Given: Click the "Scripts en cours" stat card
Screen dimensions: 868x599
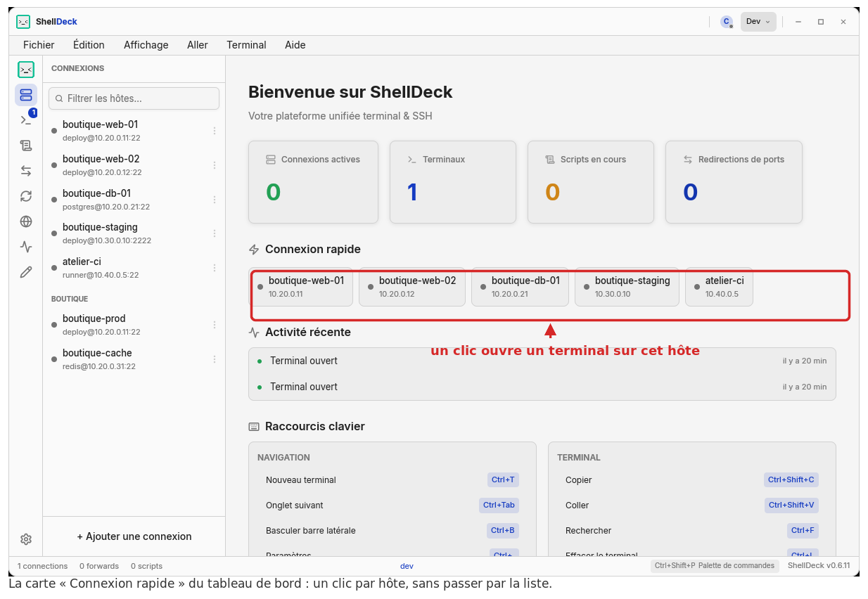Looking at the screenshot, I should coord(591,182).
